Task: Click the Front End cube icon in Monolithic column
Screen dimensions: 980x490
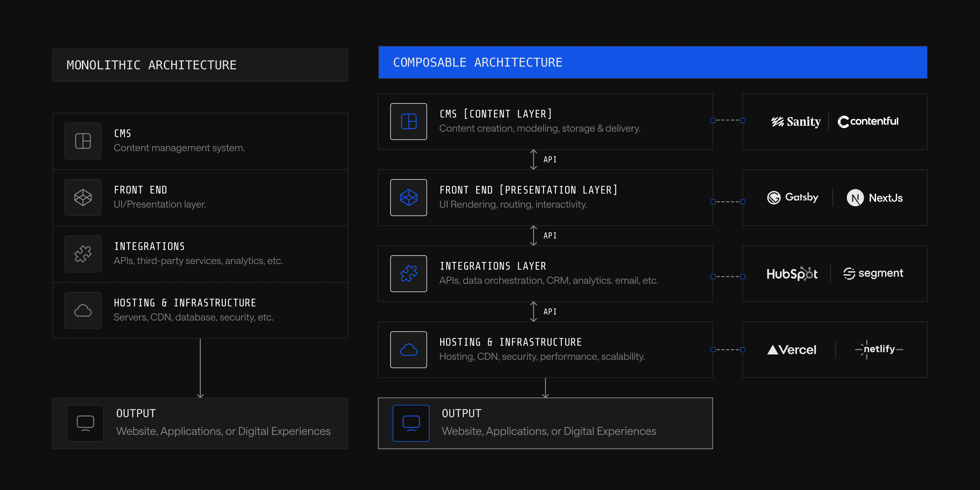Action: [x=83, y=198]
